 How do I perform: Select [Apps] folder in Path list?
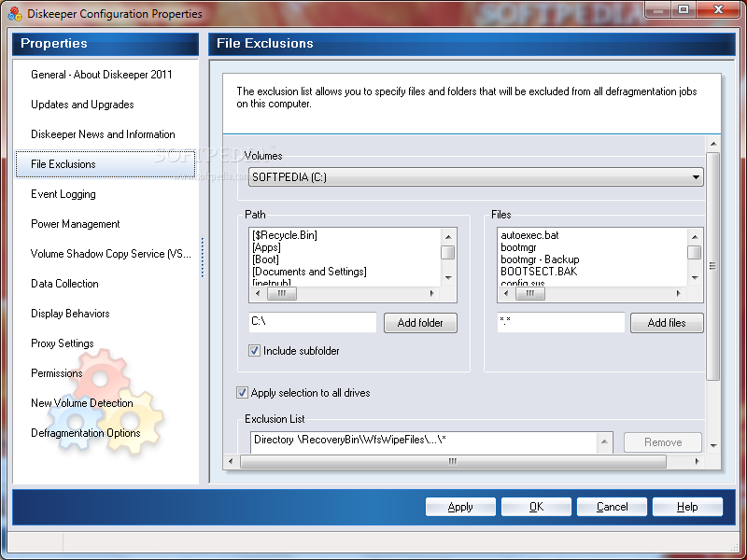(x=266, y=247)
